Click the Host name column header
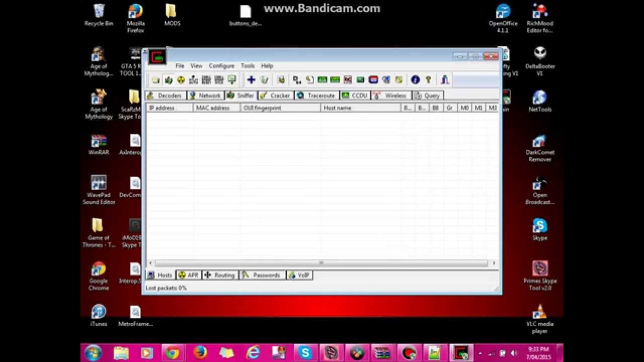644x362 pixels. (x=361, y=108)
